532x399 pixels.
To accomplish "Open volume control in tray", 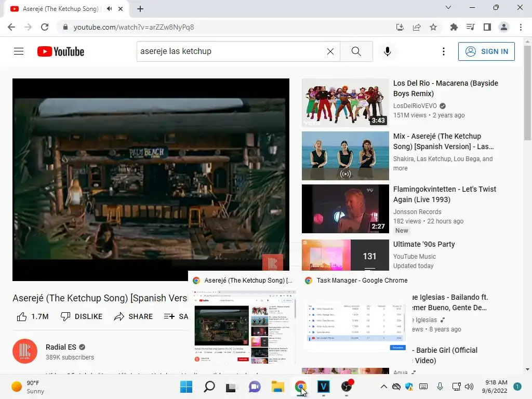I will pos(469,387).
